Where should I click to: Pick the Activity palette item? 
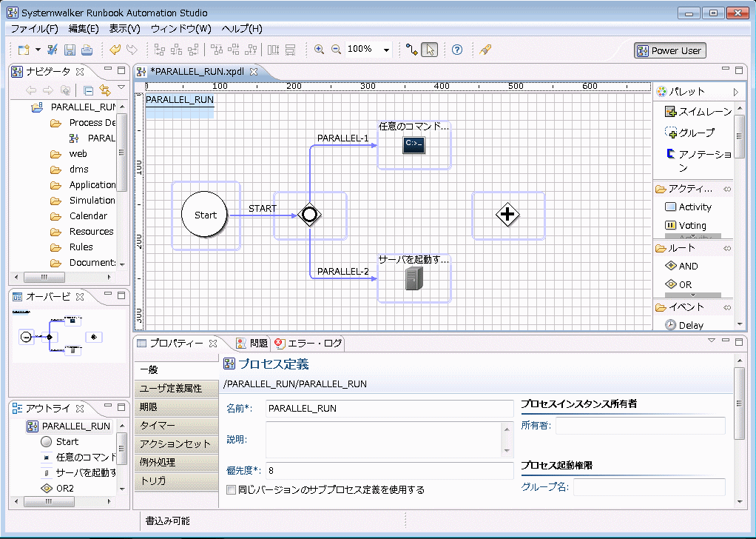688,207
